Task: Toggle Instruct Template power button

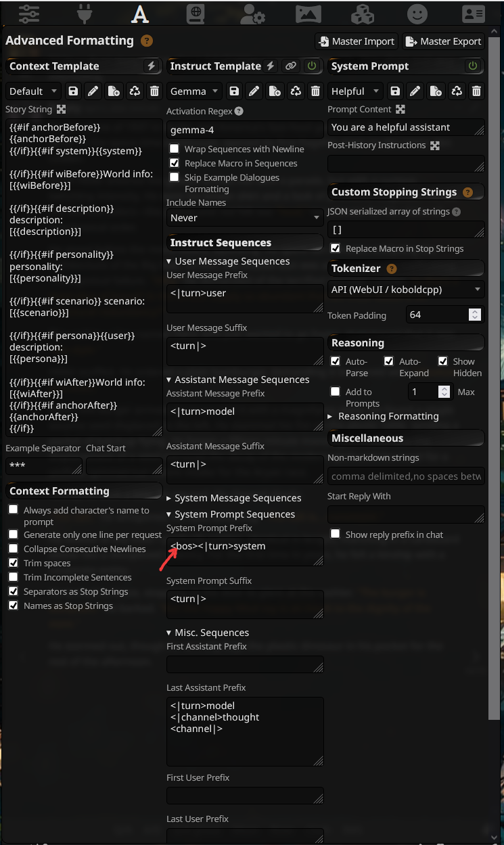Action: click(x=311, y=66)
